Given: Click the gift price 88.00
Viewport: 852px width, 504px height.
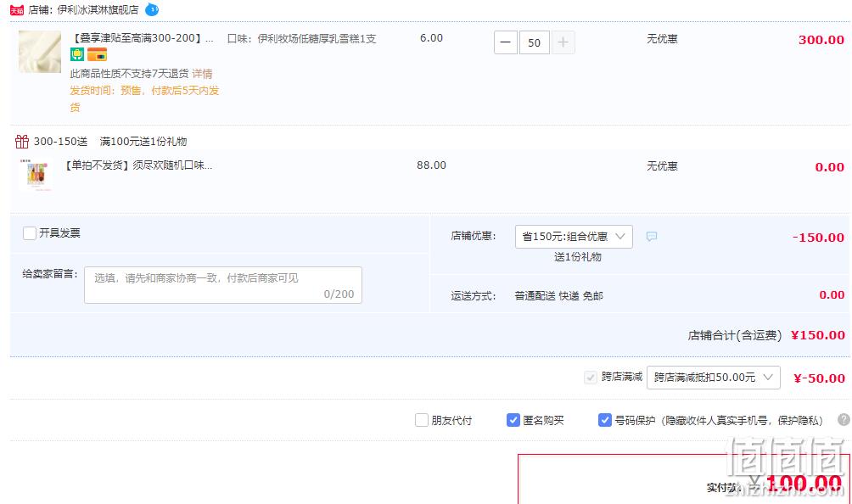Looking at the screenshot, I should [x=431, y=165].
